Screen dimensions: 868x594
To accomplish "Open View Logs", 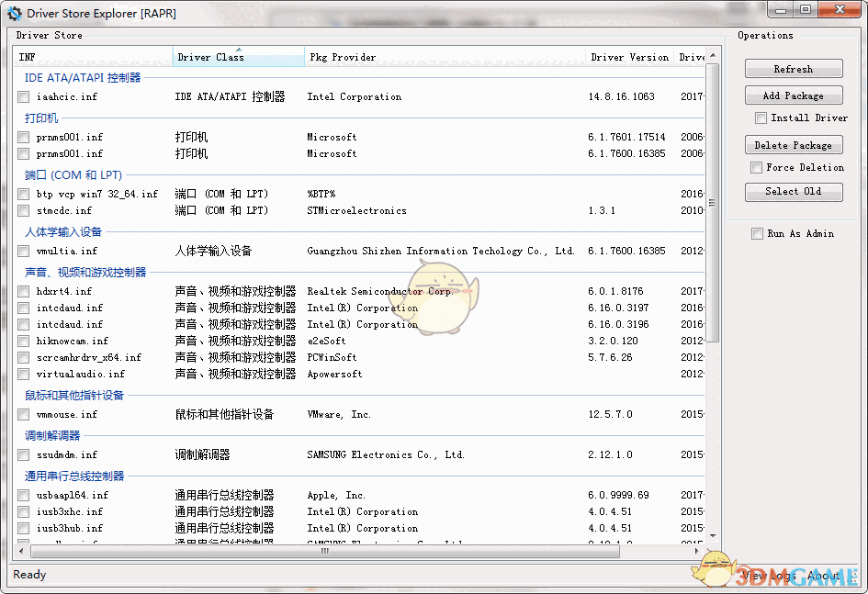I will 772,575.
